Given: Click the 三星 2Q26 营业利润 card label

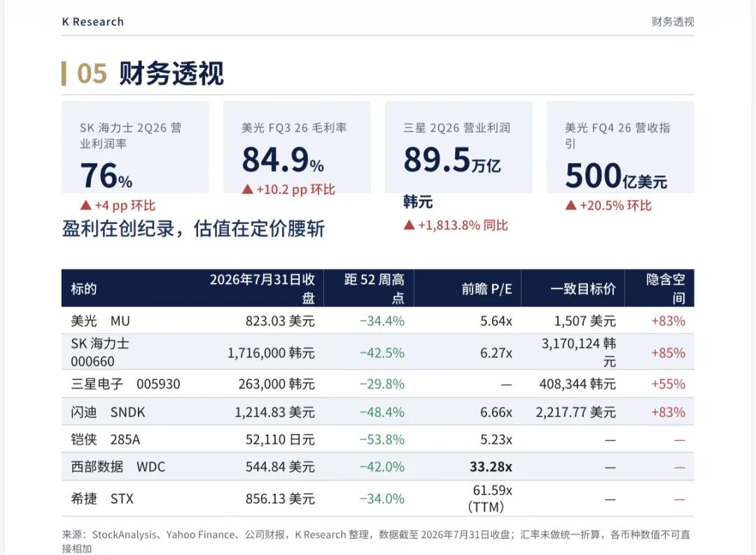Looking at the screenshot, I should click(456, 128).
